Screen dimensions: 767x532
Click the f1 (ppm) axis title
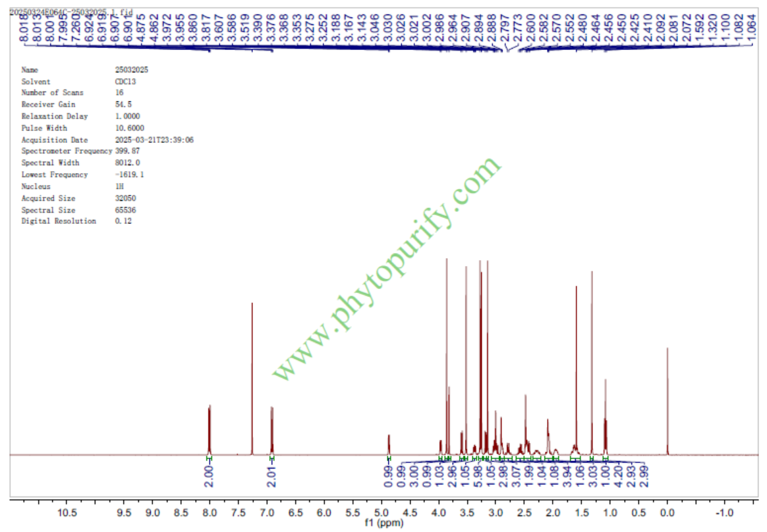tap(383, 525)
